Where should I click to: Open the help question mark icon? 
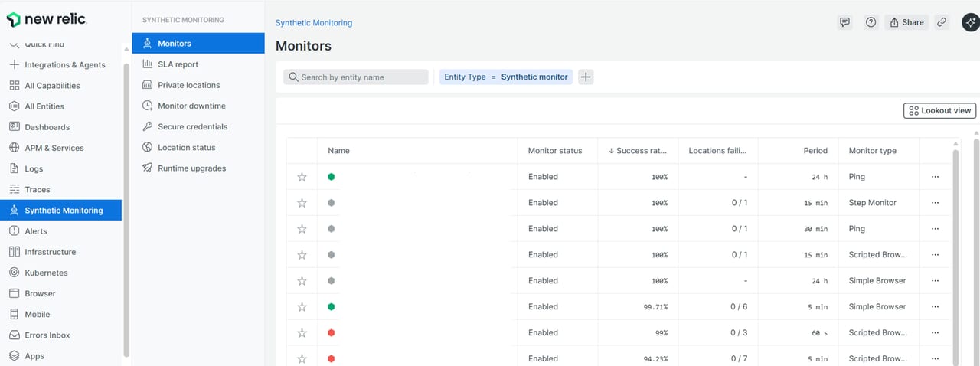pos(871,22)
